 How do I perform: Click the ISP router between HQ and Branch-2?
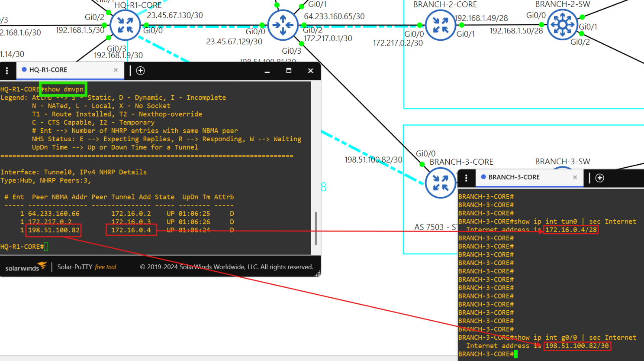(x=283, y=25)
